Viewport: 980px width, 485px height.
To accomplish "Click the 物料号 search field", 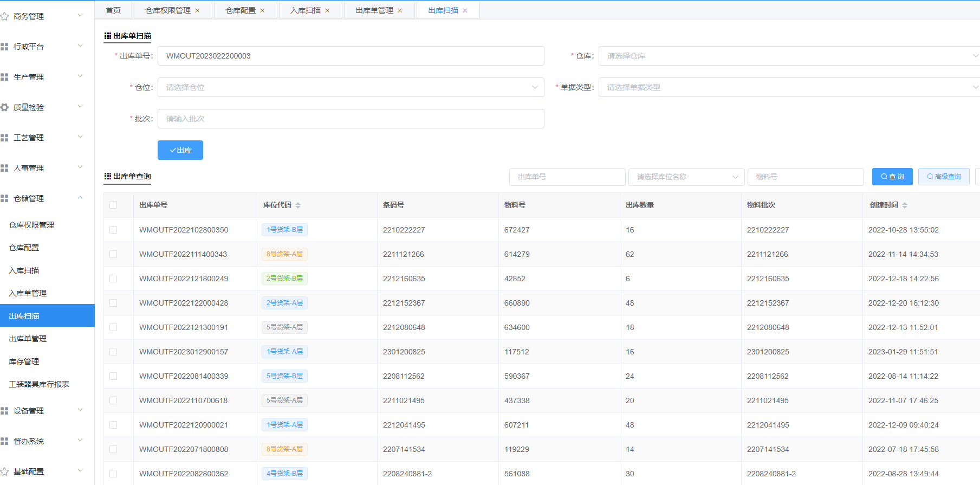I will (x=806, y=177).
